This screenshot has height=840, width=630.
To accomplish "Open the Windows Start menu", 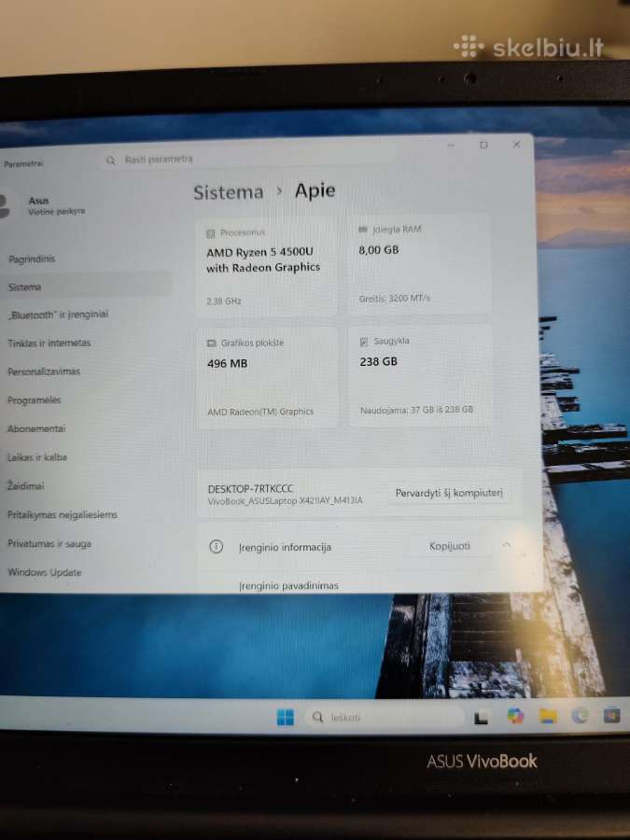I will tap(285, 717).
